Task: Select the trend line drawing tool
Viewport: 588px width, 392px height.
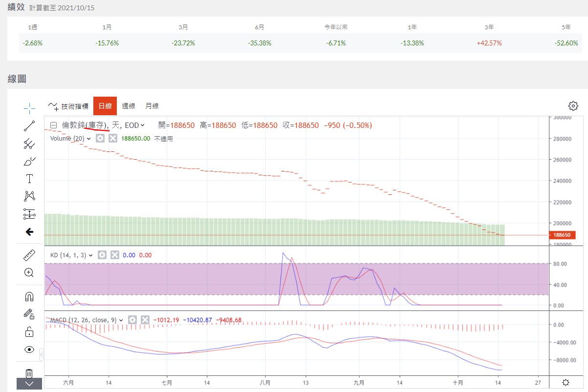Action: (x=29, y=126)
